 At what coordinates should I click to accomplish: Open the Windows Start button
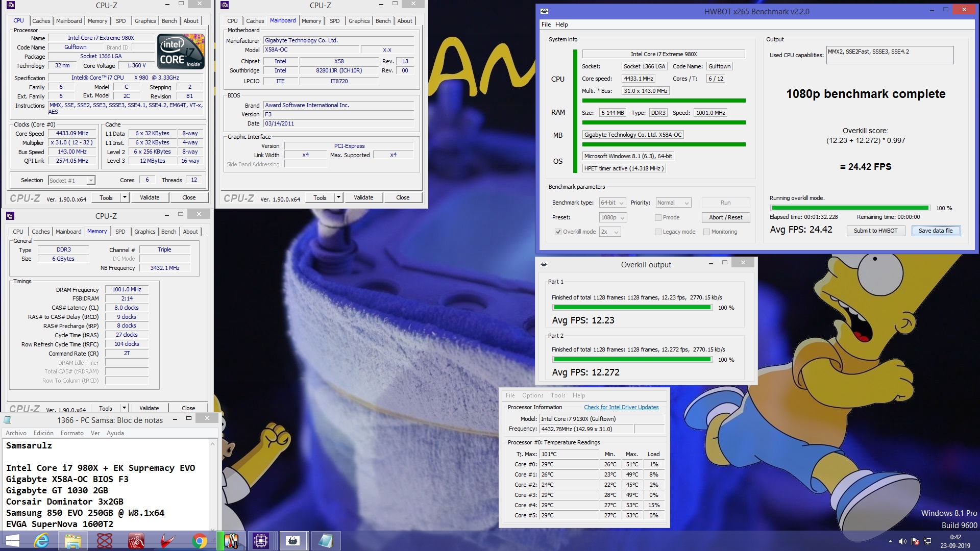point(12,541)
